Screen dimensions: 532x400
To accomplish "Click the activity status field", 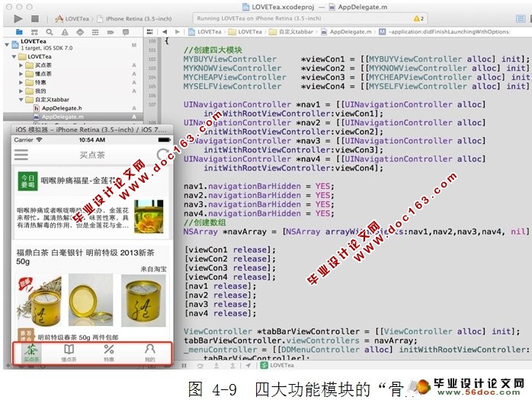I will [x=310, y=18].
